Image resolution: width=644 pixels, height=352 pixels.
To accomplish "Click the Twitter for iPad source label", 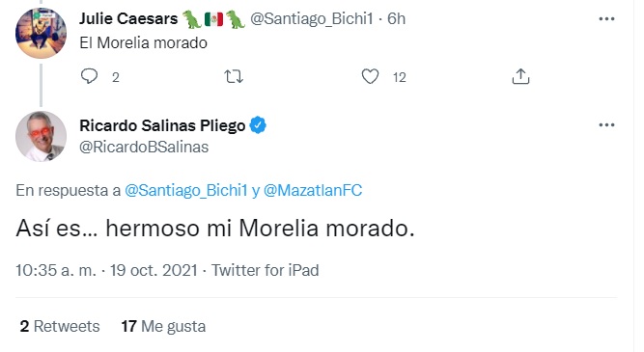I will click(265, 270).
